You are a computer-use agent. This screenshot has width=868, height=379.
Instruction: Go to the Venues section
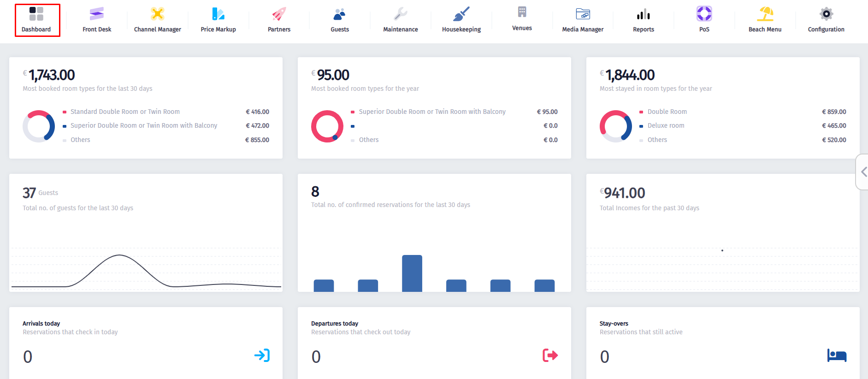pos(522,19)
